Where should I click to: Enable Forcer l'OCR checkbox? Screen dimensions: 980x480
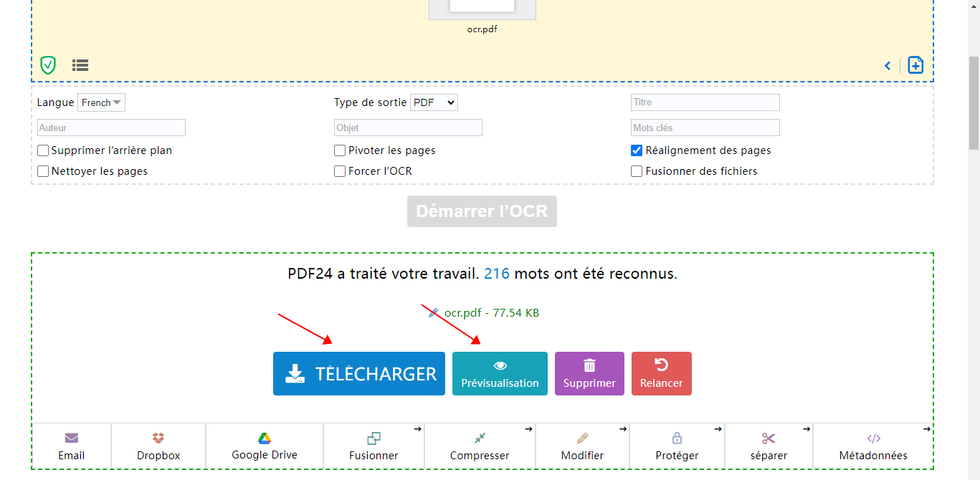340,171
